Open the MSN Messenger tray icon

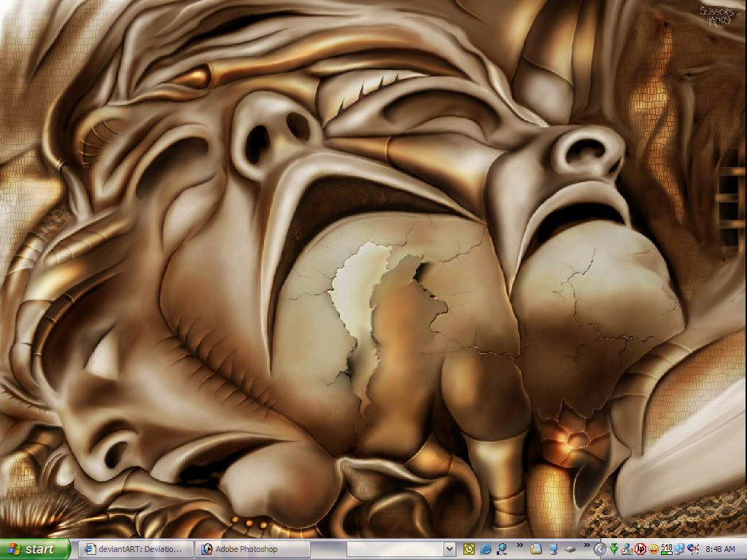click(x=627, y=549)
